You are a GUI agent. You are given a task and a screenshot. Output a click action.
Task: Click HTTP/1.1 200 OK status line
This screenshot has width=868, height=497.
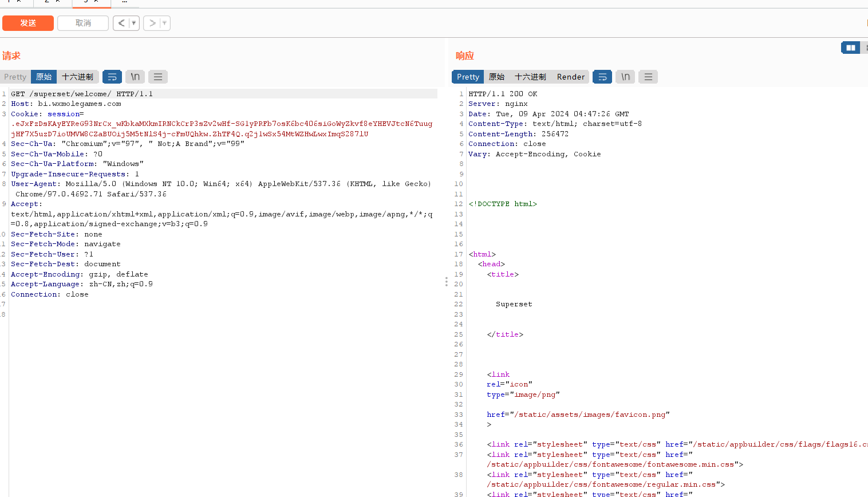click(x=503, y=94)
